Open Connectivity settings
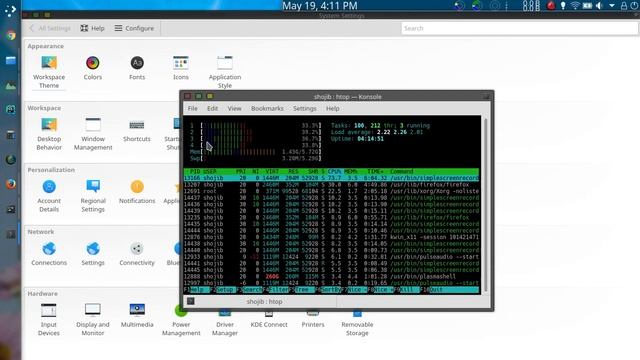Viewport: 640px width, 360px height. pos(137,254)
